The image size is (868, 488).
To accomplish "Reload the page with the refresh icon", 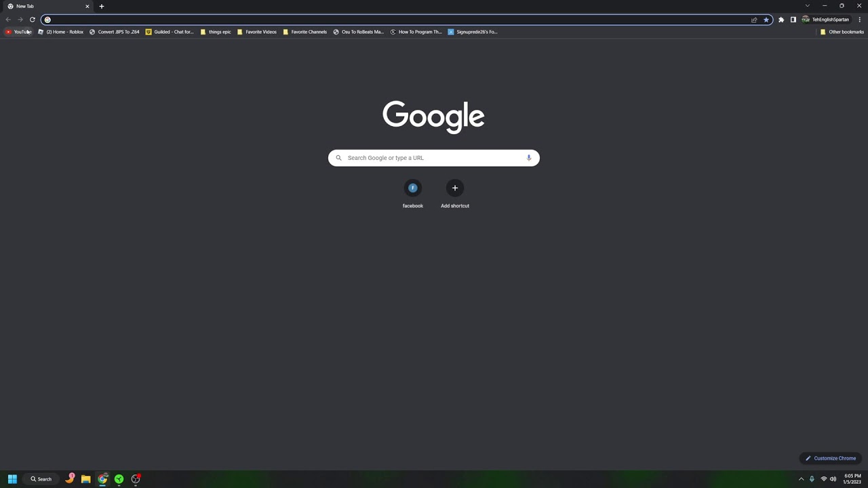I will tap(32, 20).
